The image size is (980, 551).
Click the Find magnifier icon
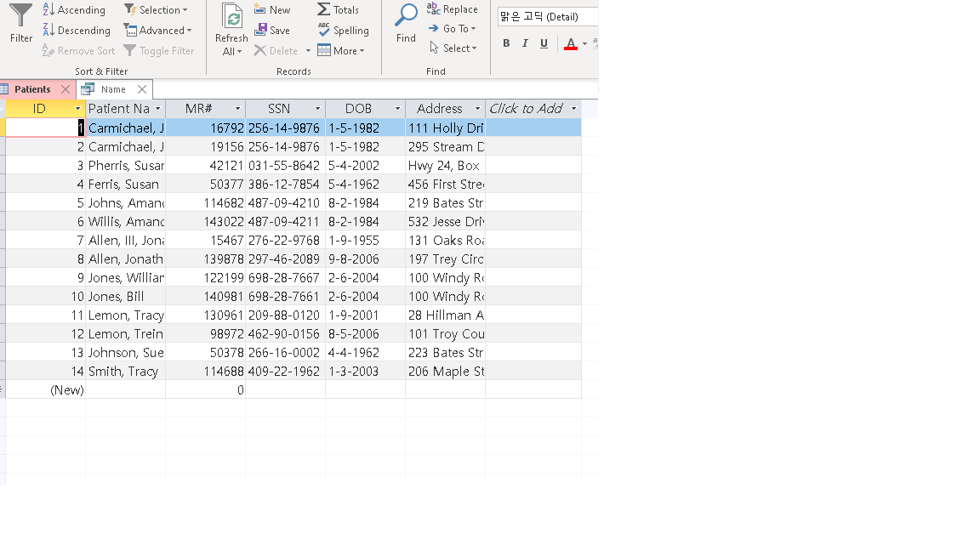click(407, 15)
